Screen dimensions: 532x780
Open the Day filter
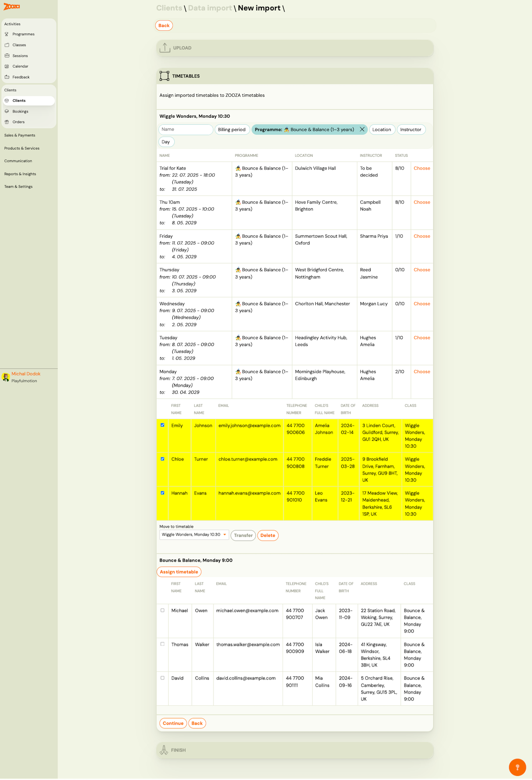(166, 142)
